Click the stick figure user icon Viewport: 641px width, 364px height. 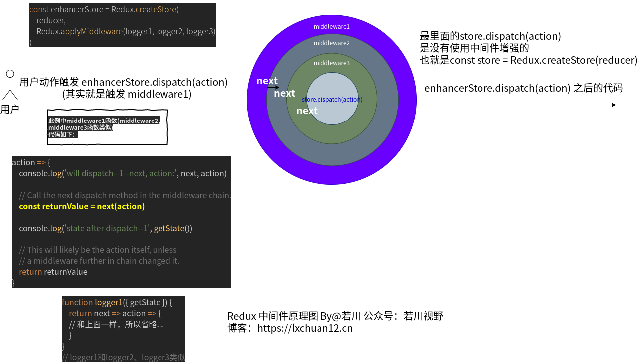point(10,85)
